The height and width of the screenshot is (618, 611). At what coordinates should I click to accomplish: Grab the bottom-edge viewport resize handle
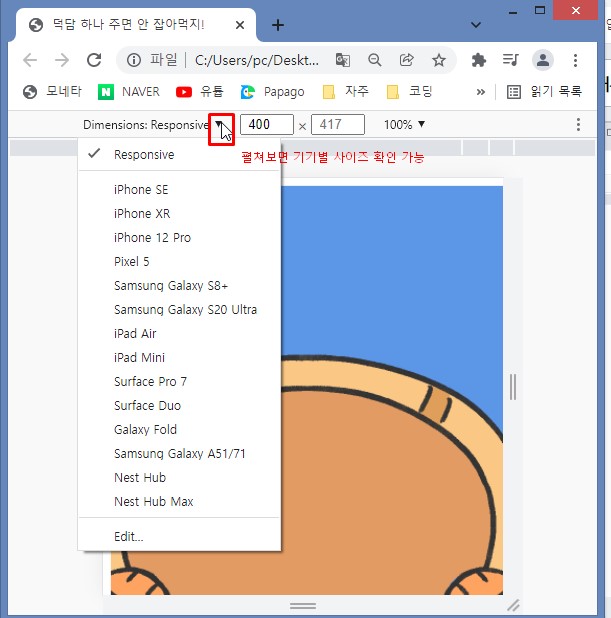pos(303,606)
